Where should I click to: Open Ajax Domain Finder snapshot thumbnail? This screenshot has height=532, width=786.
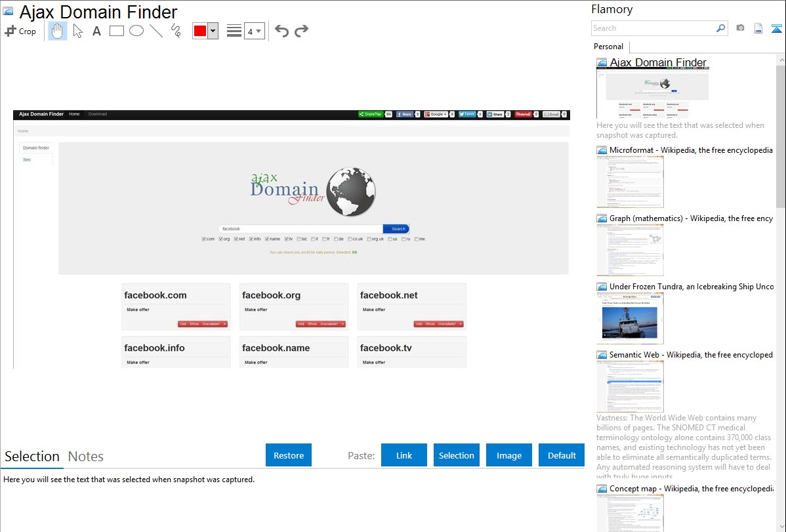(x=653, y=93)
